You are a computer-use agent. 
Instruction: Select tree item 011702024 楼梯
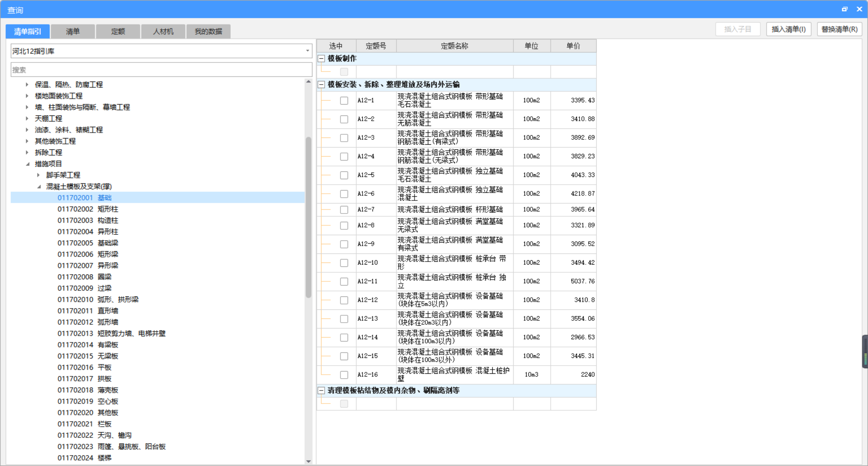coord(85,458)
